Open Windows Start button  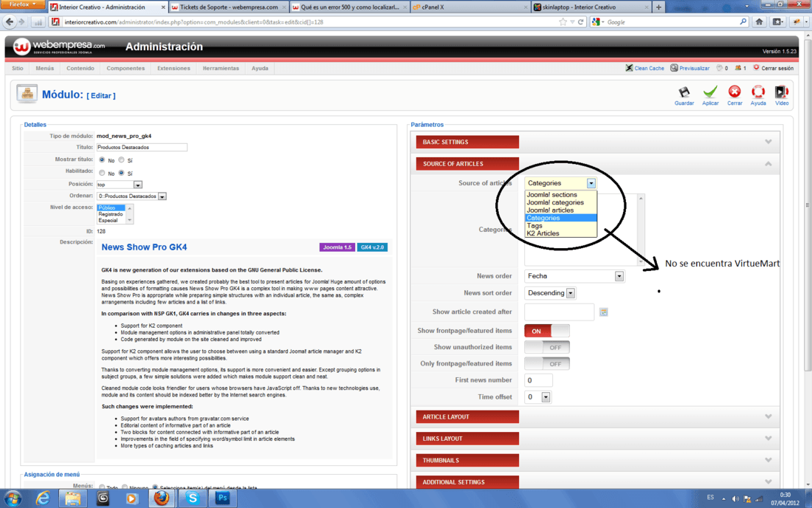[x=13, y=498]
